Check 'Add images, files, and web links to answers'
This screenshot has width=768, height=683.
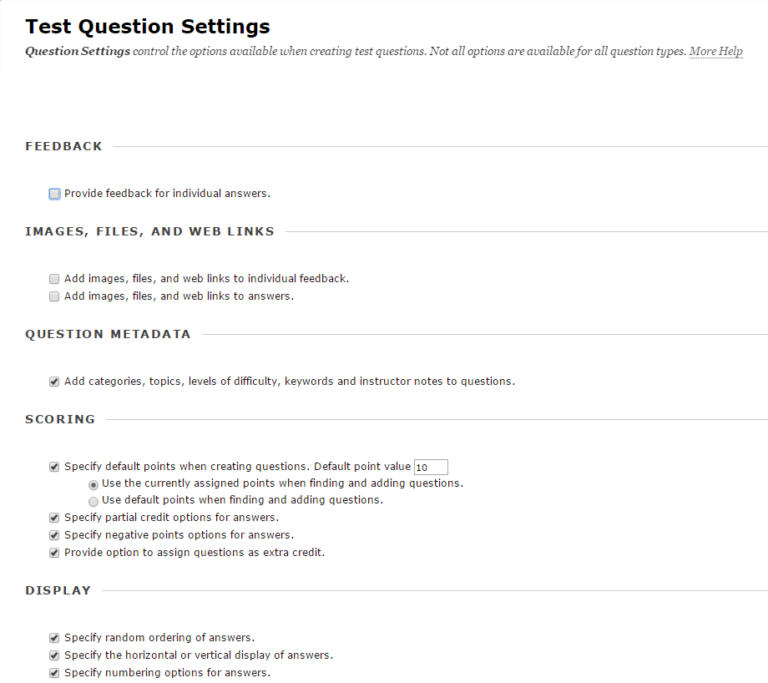pyautogui.click(x=54, y=296)
